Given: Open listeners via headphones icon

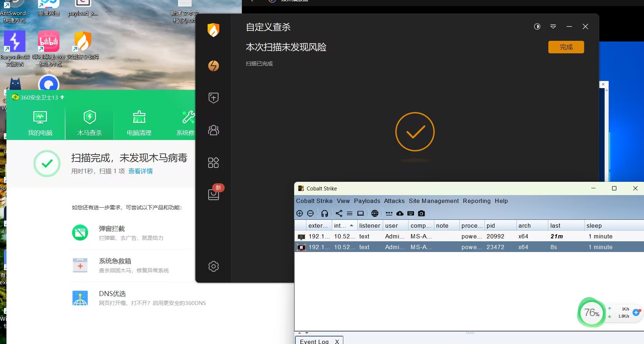Looking at the screenshot, I should pos(325,213).
